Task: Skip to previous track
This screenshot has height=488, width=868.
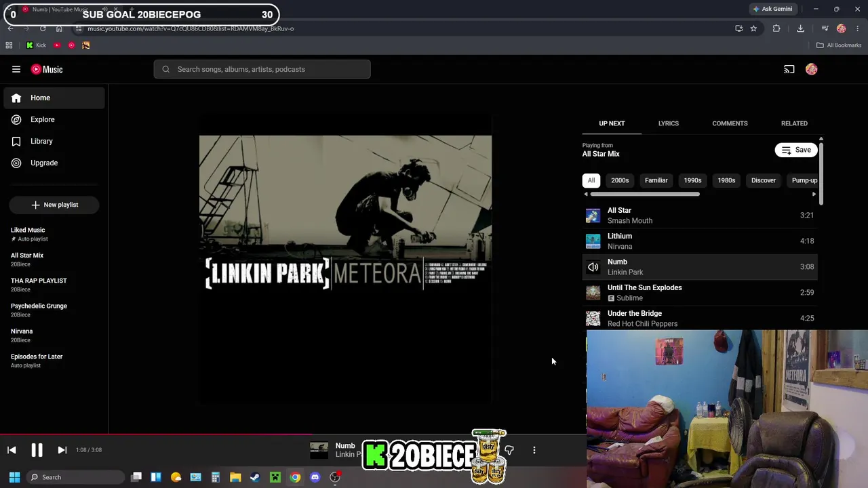Action: 12,450
